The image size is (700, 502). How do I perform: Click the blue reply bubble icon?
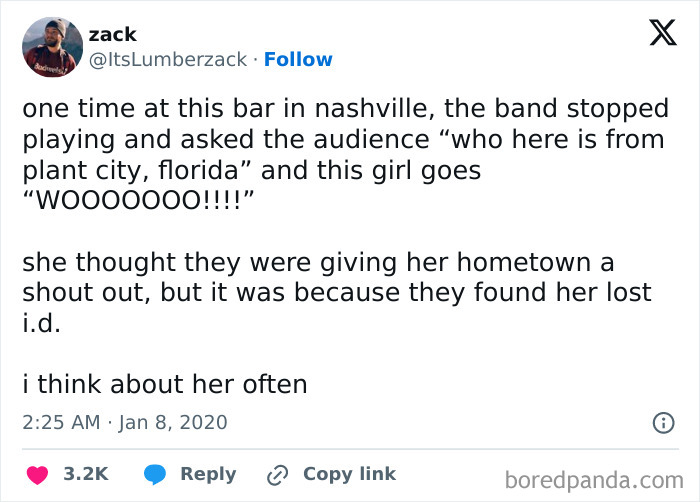[x=155, y=474]
